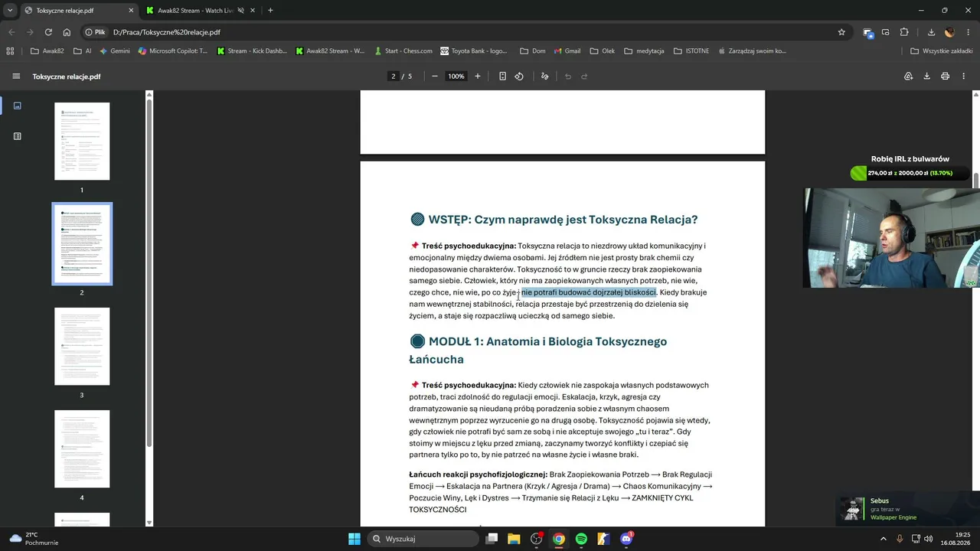
Task: Select page 1 thumbnail
Action: click(82, 142)
